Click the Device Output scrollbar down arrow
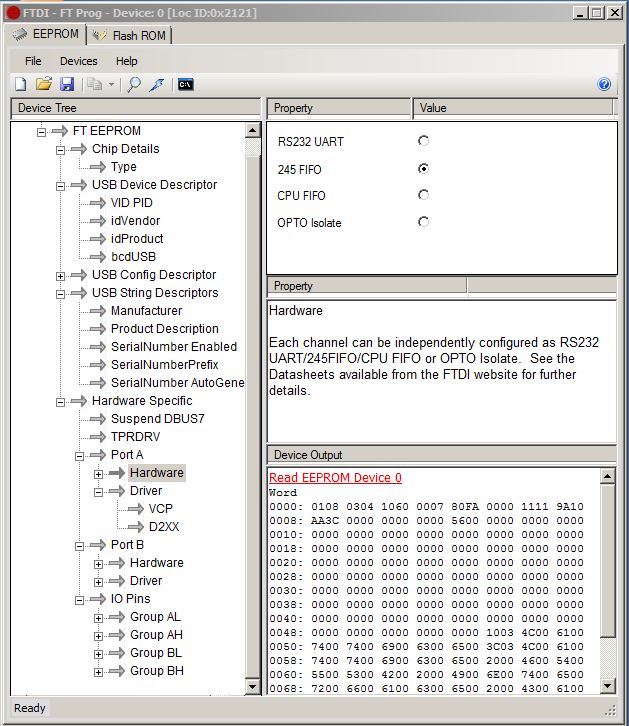Image resolution: width=629 pixels, height=726 pixels. pyautogui.click(x=607, y=685)
